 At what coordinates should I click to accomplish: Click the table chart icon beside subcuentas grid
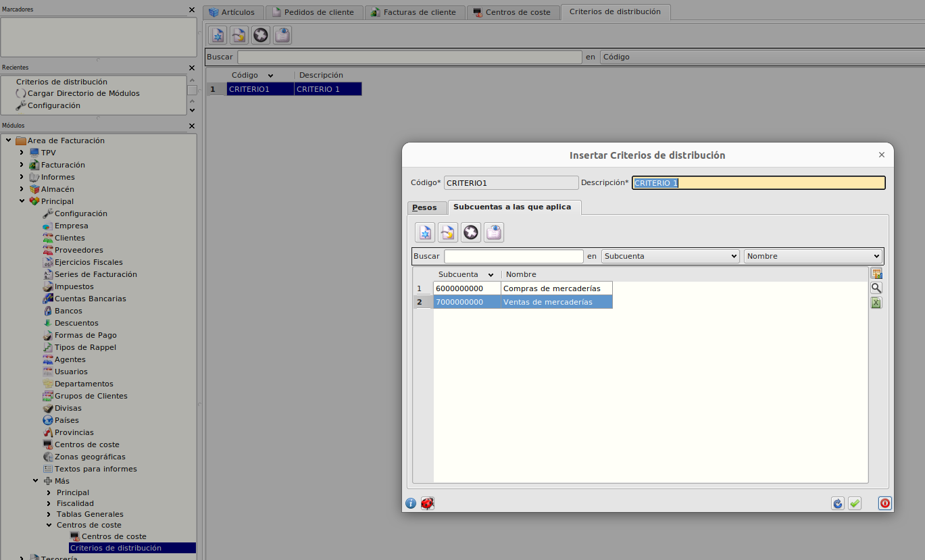click(876, 274)
